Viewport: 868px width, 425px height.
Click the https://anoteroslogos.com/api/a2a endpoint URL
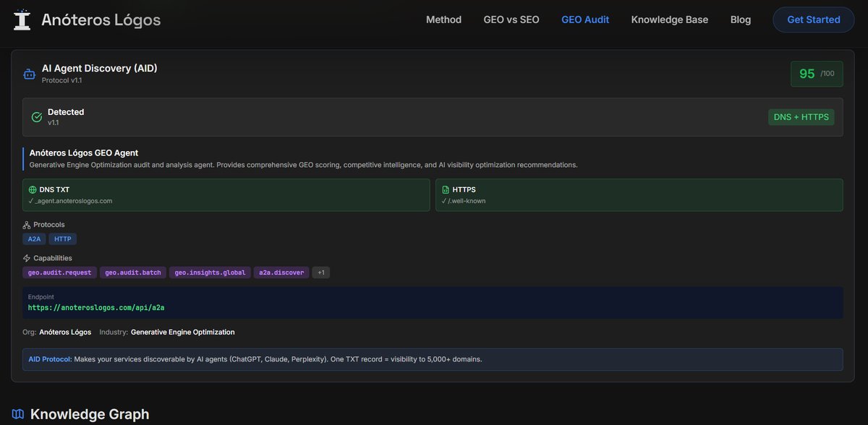point(96,307)
